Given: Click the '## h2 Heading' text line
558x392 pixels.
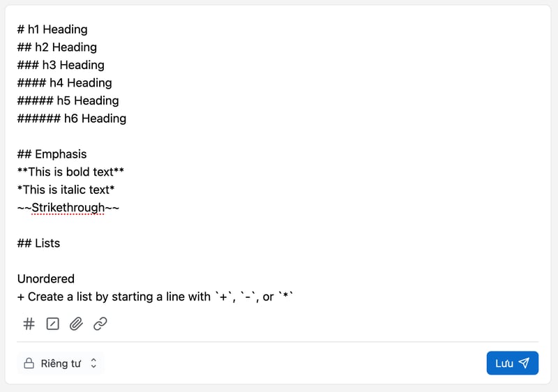Looking at the screenshot, I should 57,47.
